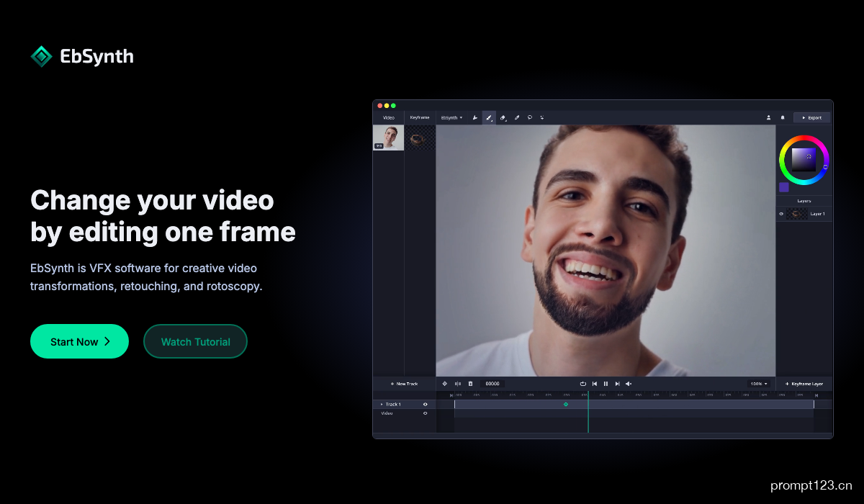The image size is (864, 504).
Task: Click the tool left of the brush
Action: (475, 117)
